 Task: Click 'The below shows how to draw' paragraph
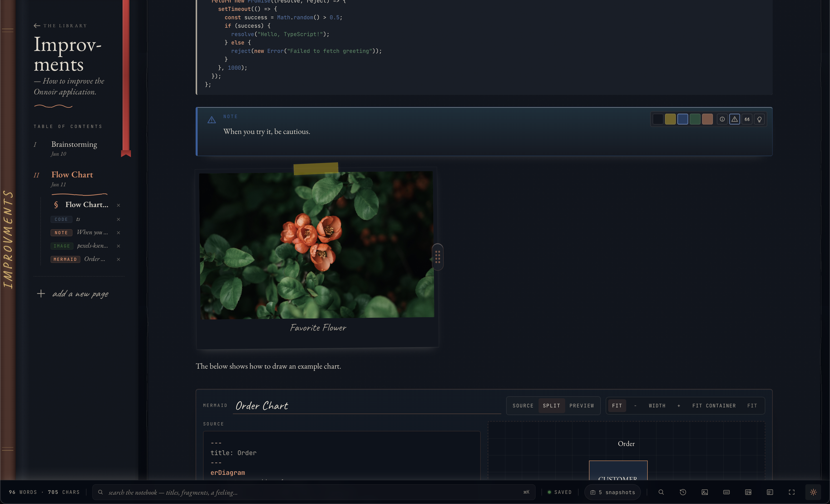(x=268, y=366)
